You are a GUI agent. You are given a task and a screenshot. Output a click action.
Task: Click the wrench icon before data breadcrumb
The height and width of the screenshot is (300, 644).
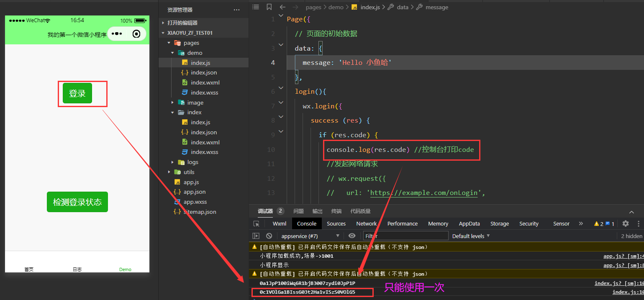point(391,7)
